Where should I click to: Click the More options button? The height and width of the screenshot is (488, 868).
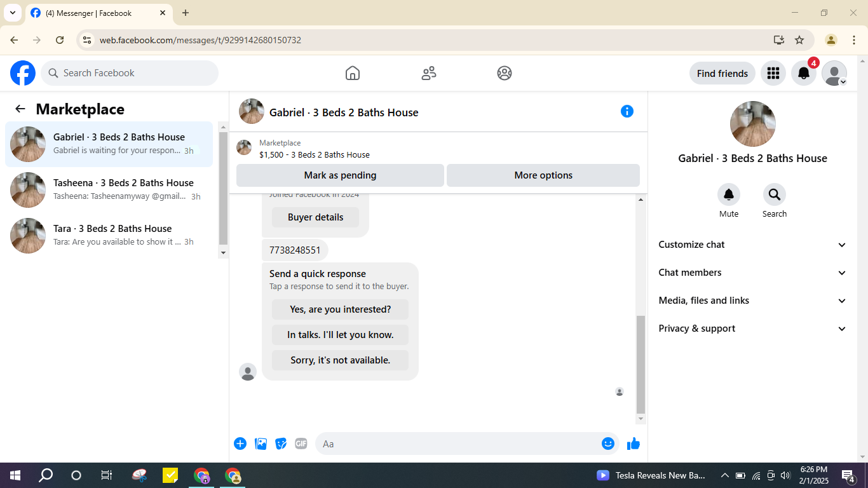coord(543,175)
